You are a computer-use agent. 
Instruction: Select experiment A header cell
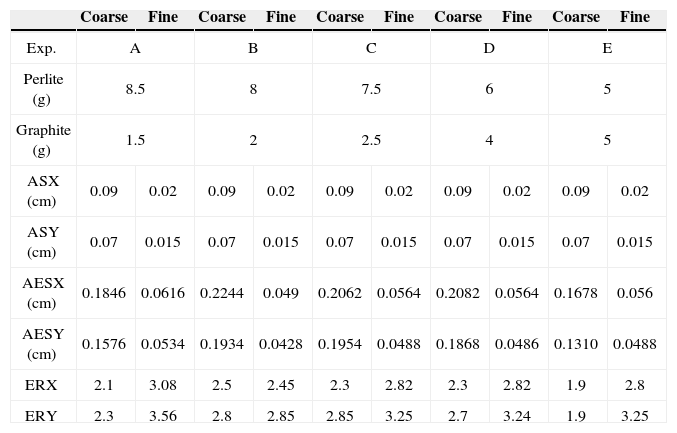click(135, 48)
